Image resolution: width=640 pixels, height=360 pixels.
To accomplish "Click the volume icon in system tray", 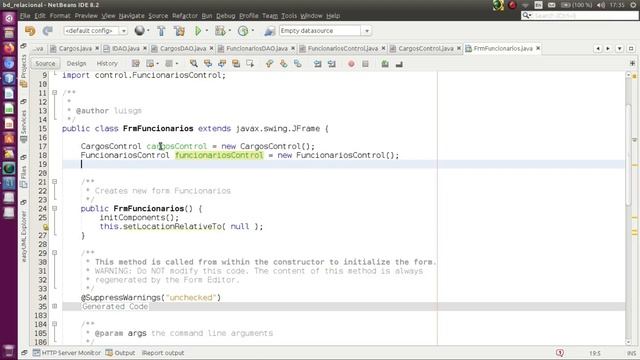I will (x=600, y=5).
